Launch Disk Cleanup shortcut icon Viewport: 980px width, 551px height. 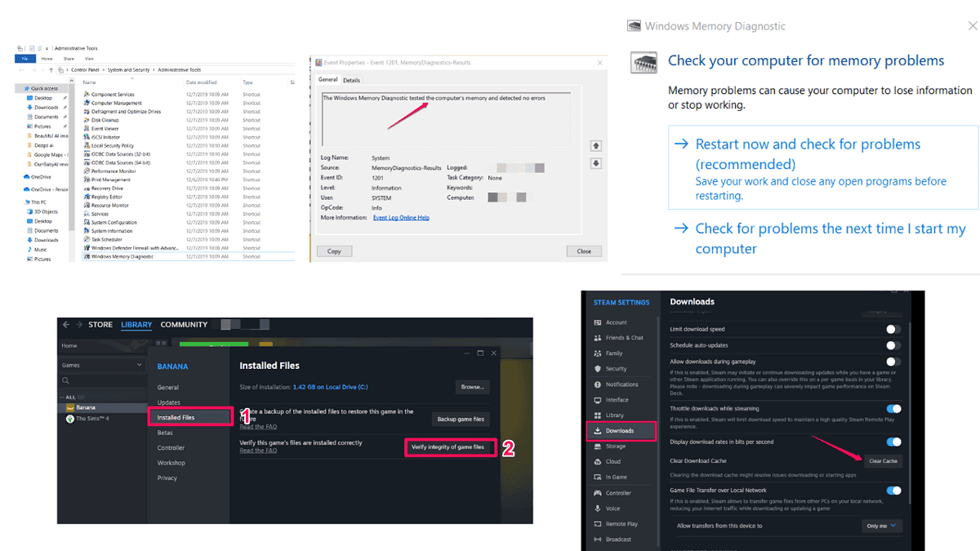click(x=86, y=120)
